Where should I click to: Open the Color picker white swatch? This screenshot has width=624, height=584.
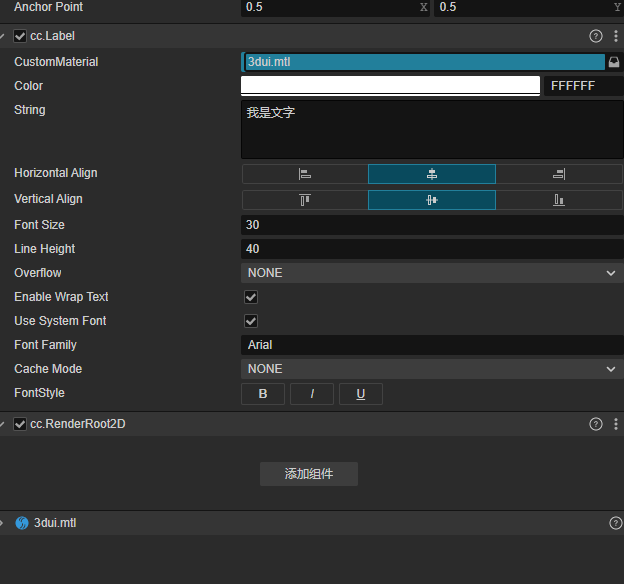tap(390, 86)
